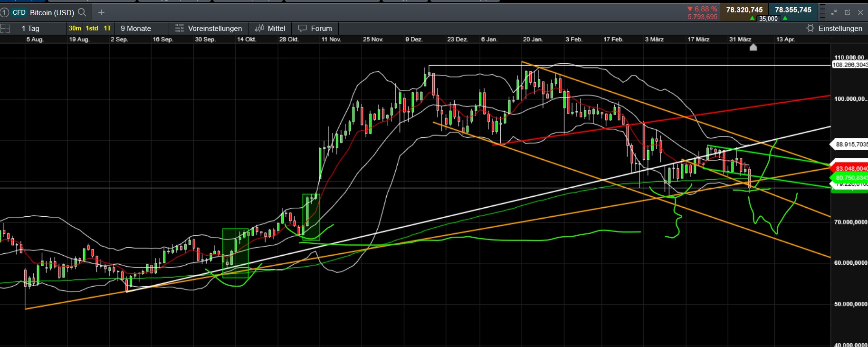Click the sell price 78.320,745
The height and width of the screenshot is (347, 868).
tap(744, 10)
